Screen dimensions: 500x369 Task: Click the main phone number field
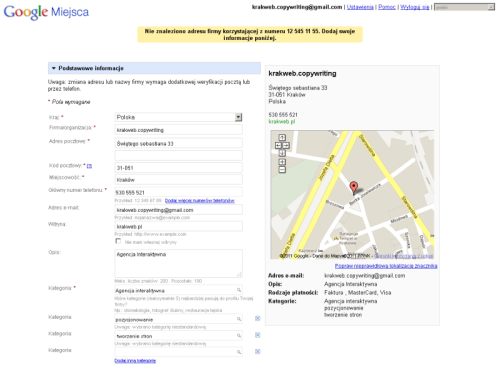click(x=178, y=192)
